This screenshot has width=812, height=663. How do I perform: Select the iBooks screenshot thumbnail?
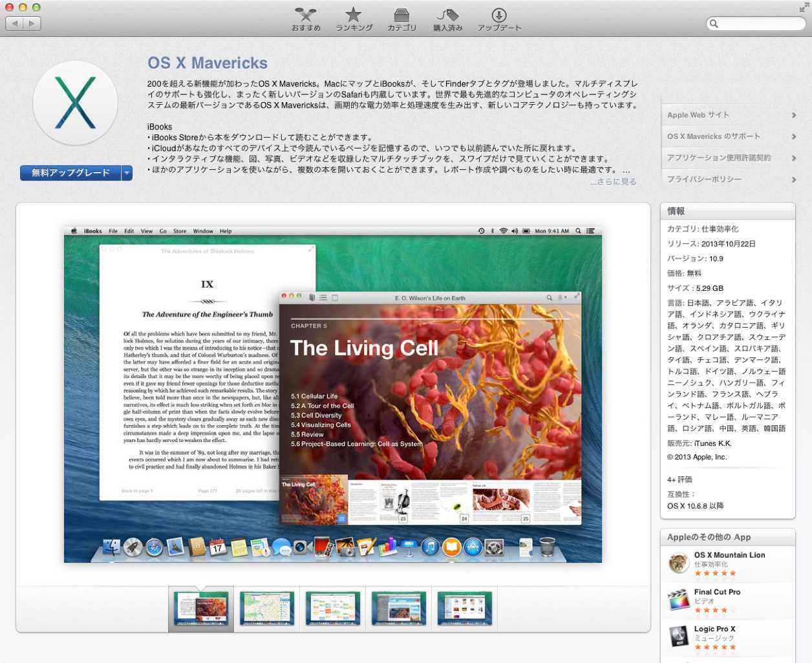pos(201,608)
